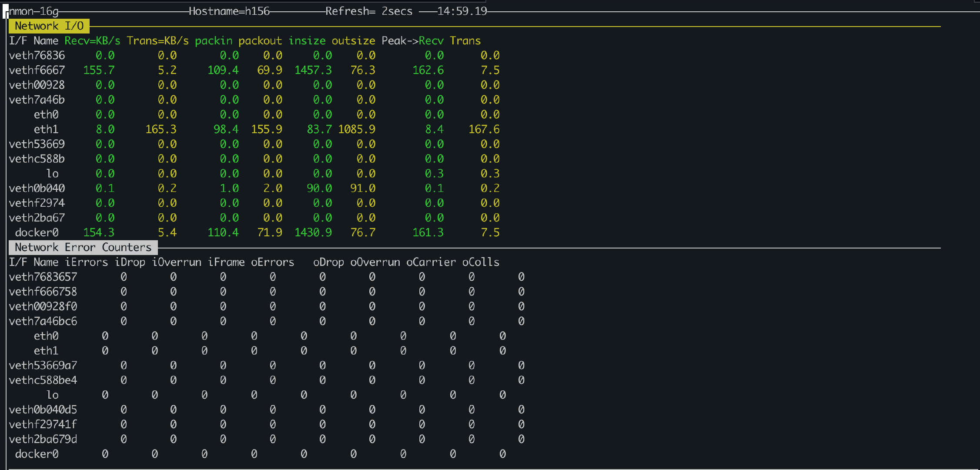Select lo interface name in Network I/O
Screen dimensions: 980x470
click(52, 174)
